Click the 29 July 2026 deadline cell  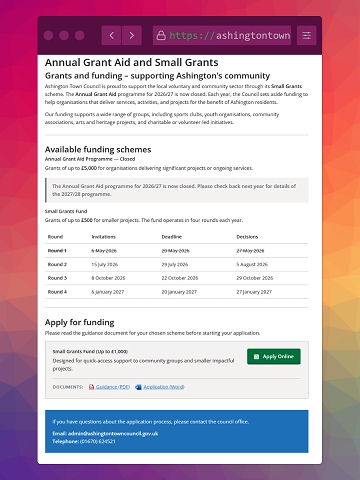175,264
